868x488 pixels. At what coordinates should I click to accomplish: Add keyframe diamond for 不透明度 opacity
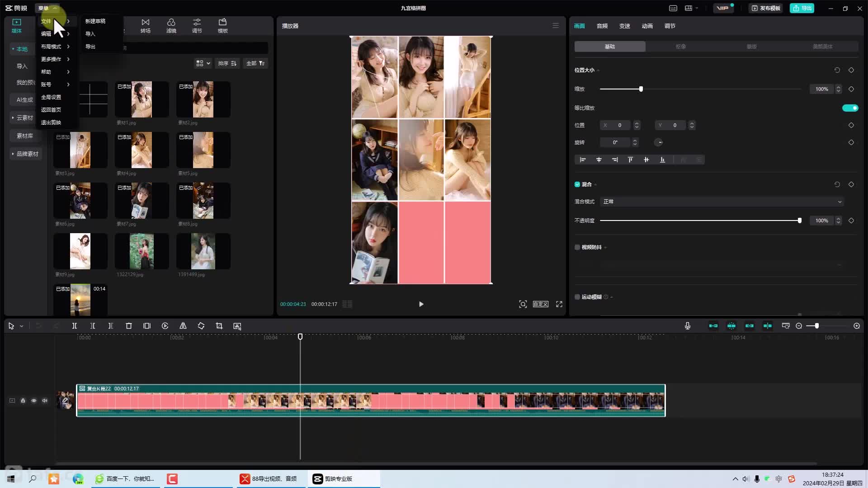click(851, 221)
